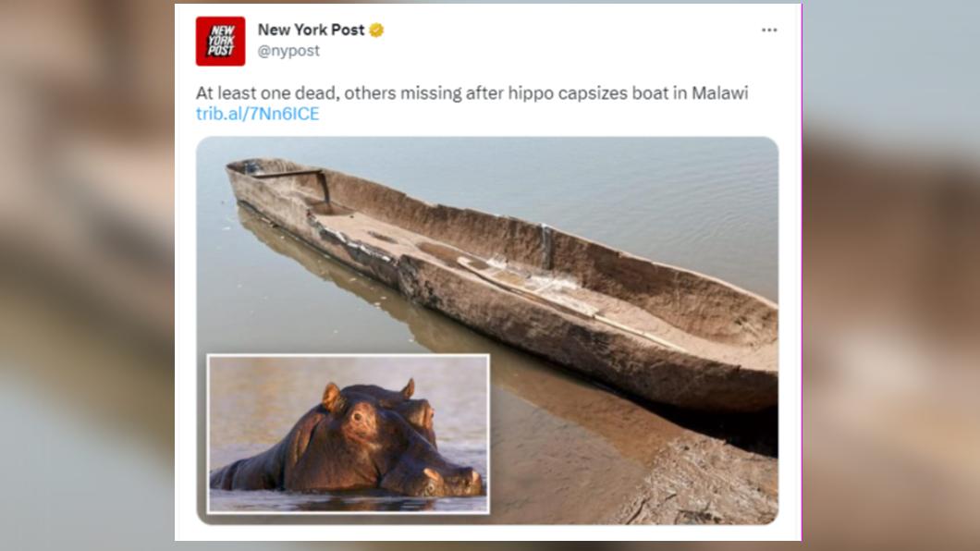Viewport: 980px width, 551px height.
Task: Click the hippo's eye in the inset
Action: [358, 416]
